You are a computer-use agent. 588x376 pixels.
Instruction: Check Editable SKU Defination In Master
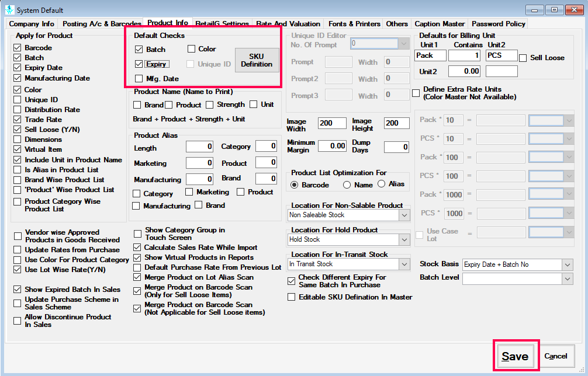292,297
